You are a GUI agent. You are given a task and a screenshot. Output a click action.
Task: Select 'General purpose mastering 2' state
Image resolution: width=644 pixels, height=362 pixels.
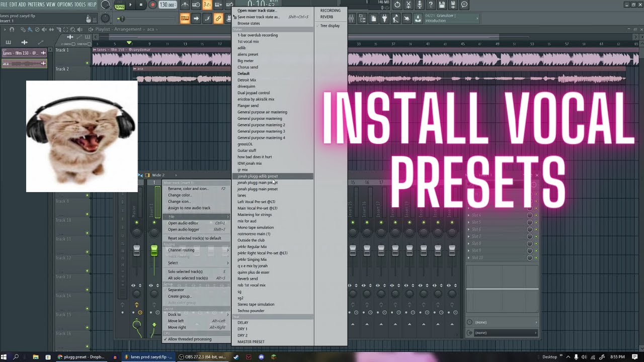272,125
